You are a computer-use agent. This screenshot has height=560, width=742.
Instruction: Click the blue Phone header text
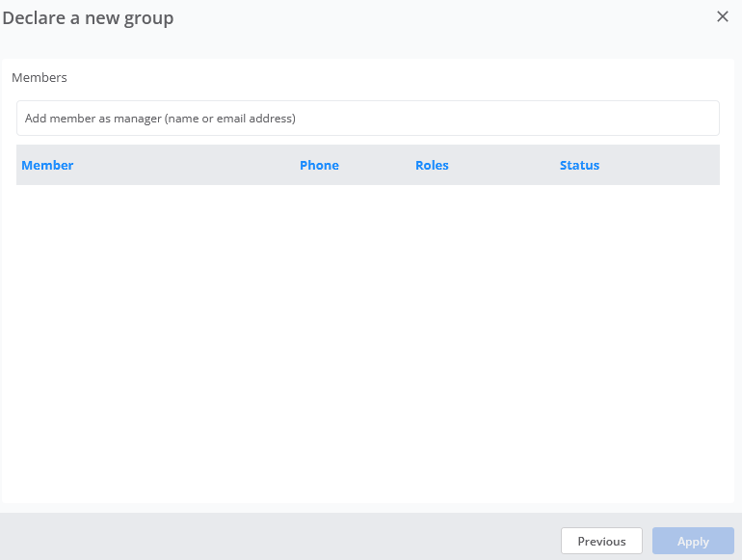[x=319, y=165]
